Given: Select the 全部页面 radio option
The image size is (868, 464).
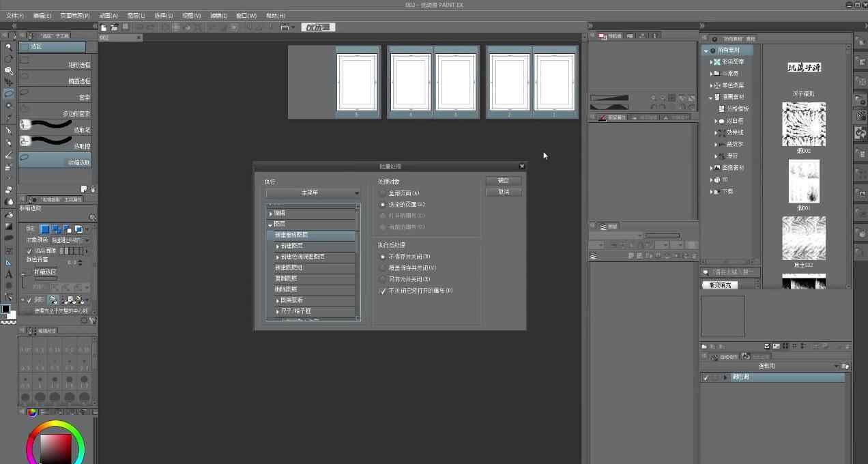Looking at the screenshot, I should coord(383,194).
